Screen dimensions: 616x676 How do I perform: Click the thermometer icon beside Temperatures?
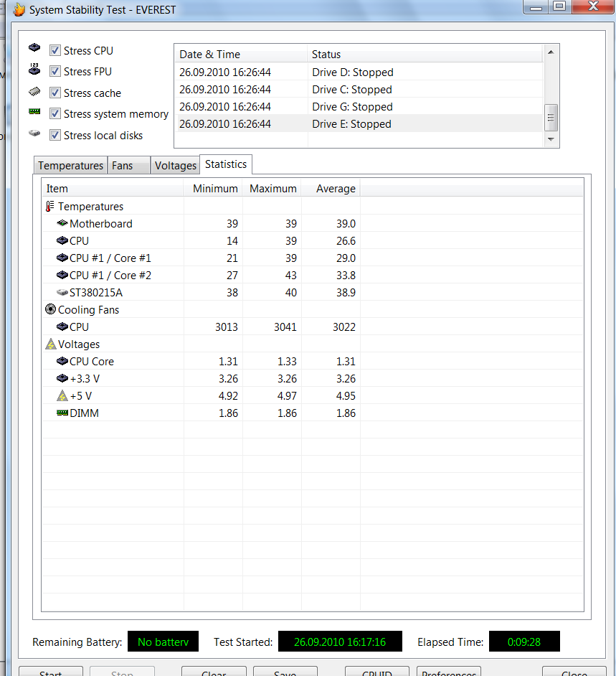tap(49, 207)
